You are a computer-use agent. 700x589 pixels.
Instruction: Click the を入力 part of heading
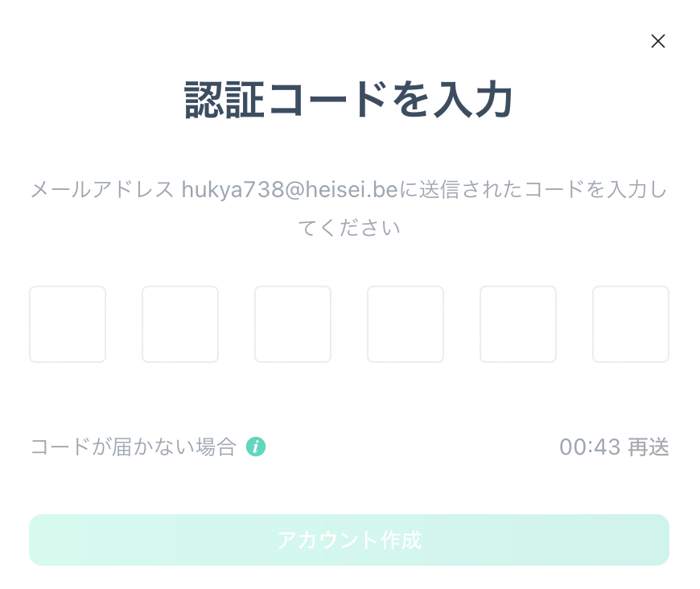[x=453, y=100]
